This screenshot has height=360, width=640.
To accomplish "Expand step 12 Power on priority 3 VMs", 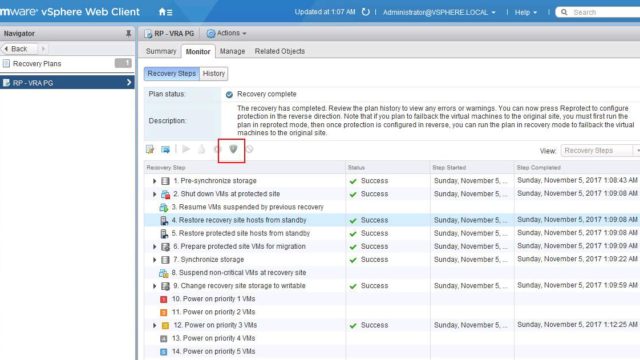I will click(155, 325).
